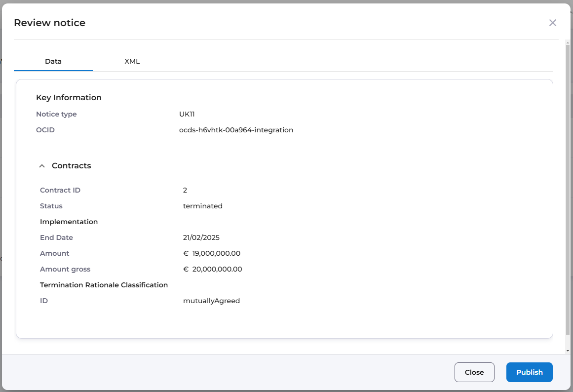Click the Amount value €19,000,000.00

(212, 254)
